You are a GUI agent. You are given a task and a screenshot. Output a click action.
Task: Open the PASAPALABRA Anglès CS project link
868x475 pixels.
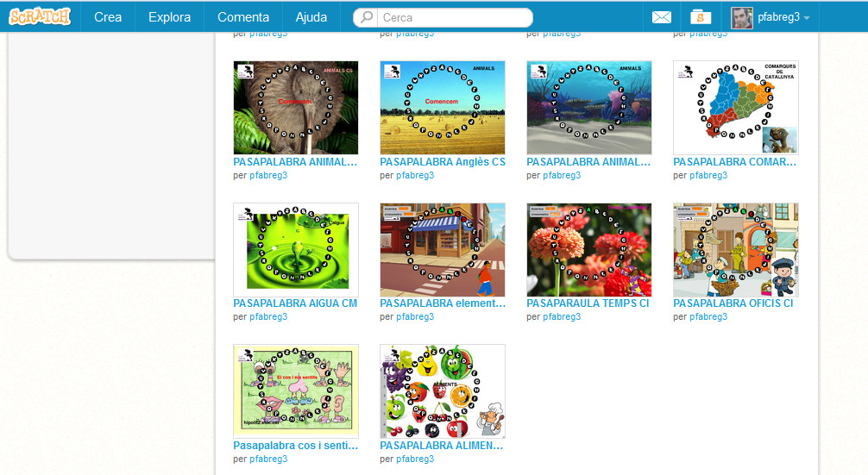(443, 162)
